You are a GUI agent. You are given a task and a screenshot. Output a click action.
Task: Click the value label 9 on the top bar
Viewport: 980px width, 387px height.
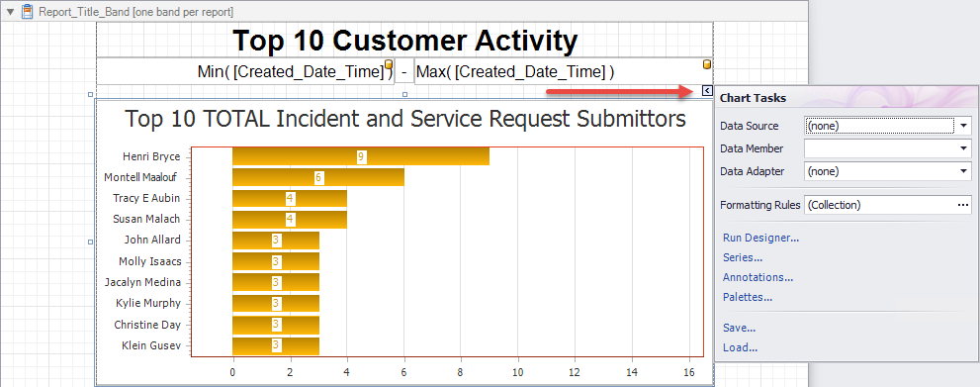pyautogui.click(x=361, y=157)
